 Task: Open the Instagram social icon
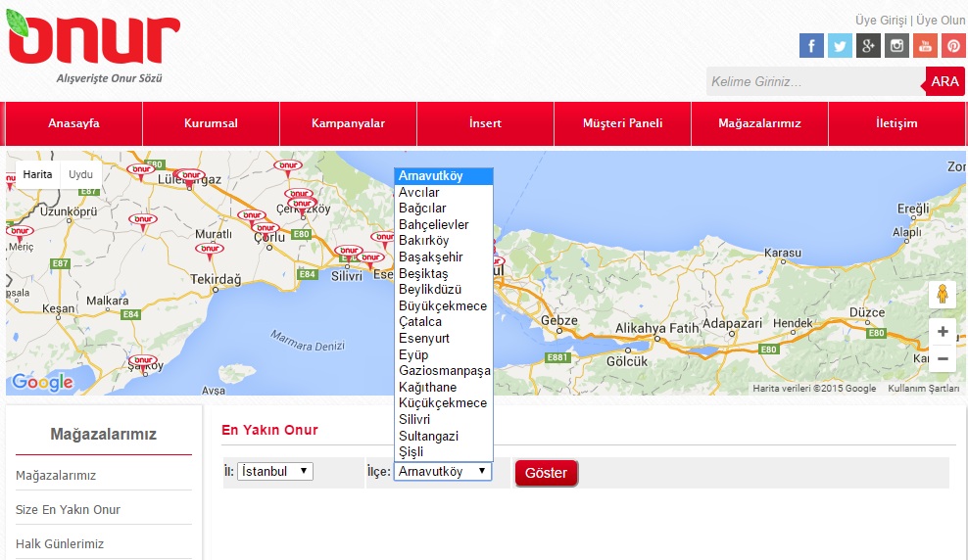896,46
